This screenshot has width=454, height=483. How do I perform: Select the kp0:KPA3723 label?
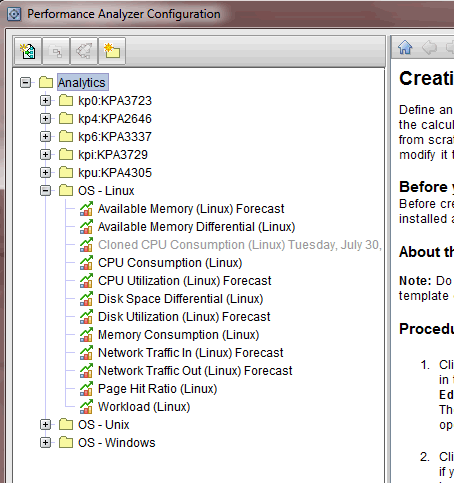coord(115,100)
